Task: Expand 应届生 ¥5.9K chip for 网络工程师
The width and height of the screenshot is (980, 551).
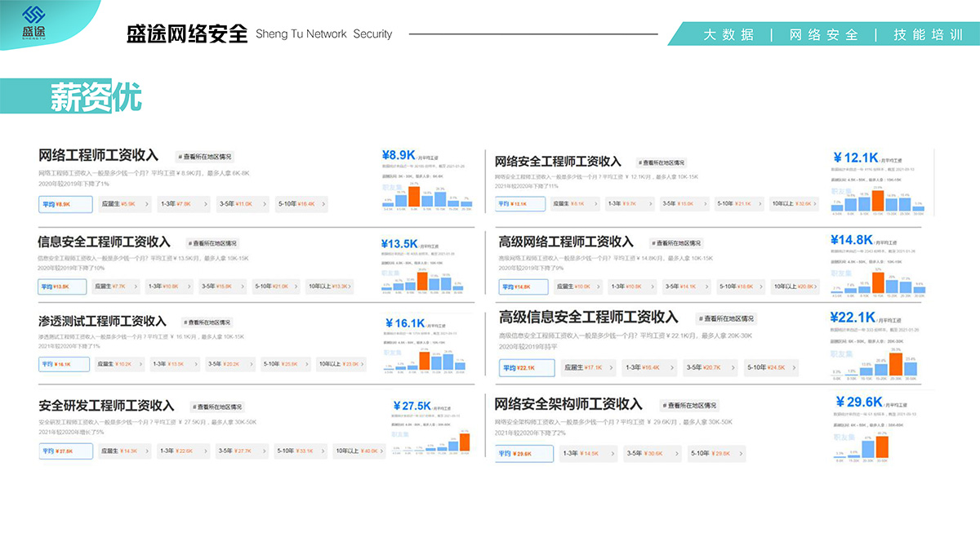Action: click(x=124, y=204)
